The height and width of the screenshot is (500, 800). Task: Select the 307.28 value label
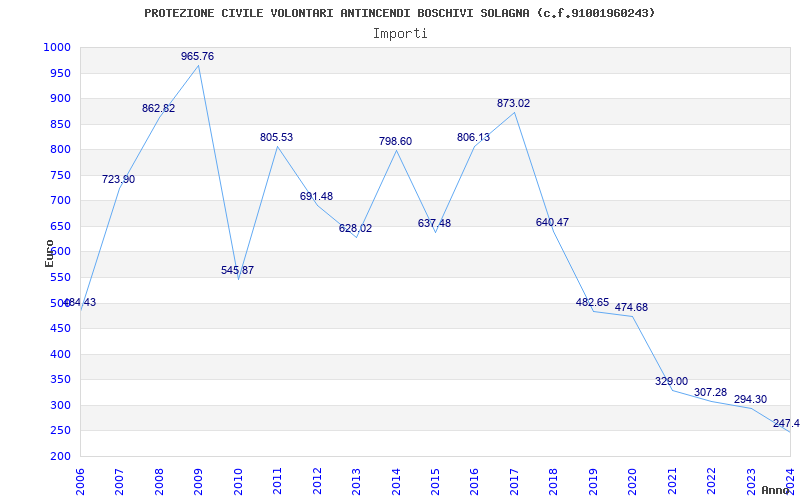click(x=710, y=392)
